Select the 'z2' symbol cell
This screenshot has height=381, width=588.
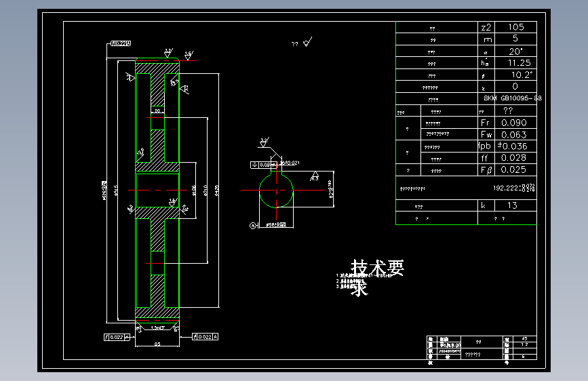coord(486,27)
